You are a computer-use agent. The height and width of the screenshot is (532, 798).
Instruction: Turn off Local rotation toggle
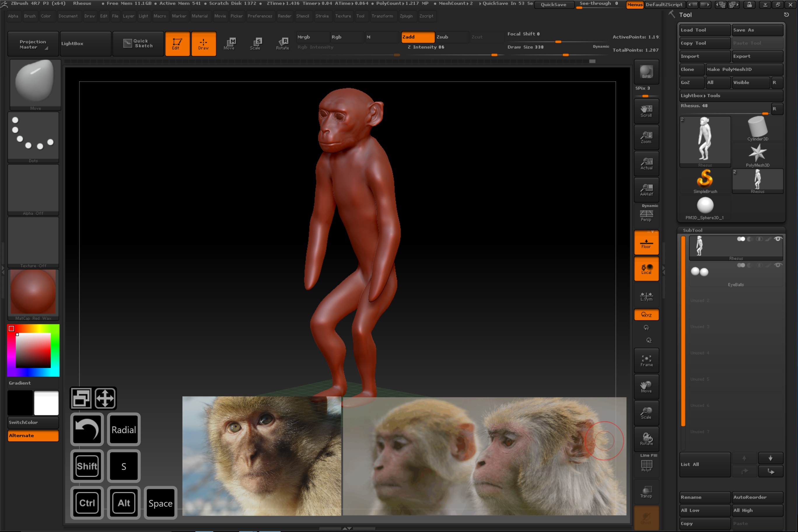coord(646,269)
